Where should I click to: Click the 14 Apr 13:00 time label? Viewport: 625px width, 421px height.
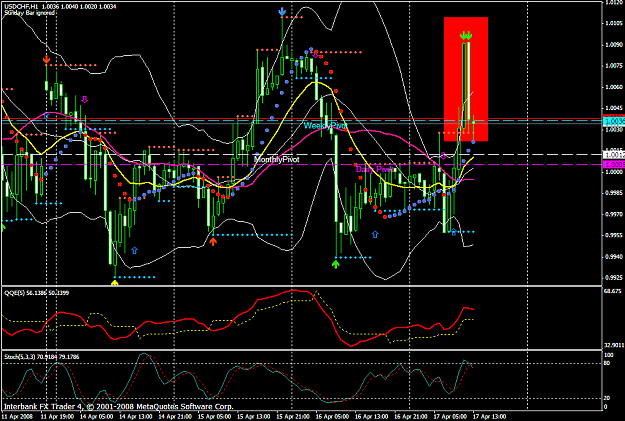pyautogui.click(x=136, y=416)
